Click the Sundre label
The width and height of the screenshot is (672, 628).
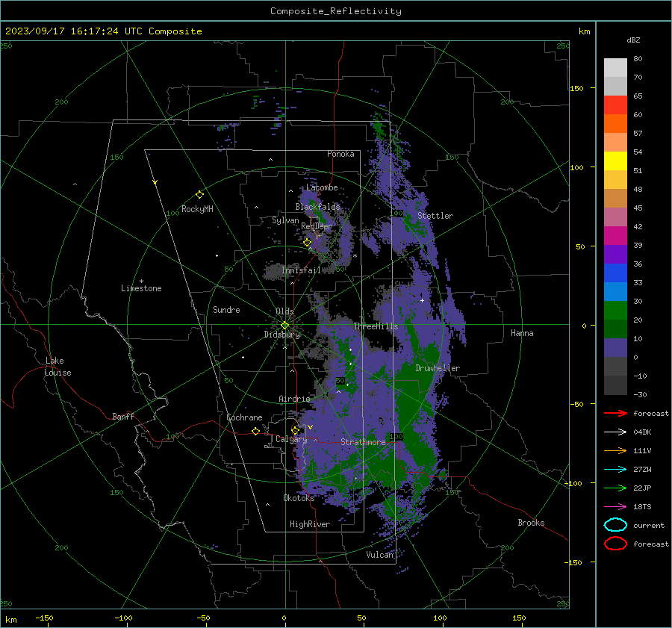226,310
